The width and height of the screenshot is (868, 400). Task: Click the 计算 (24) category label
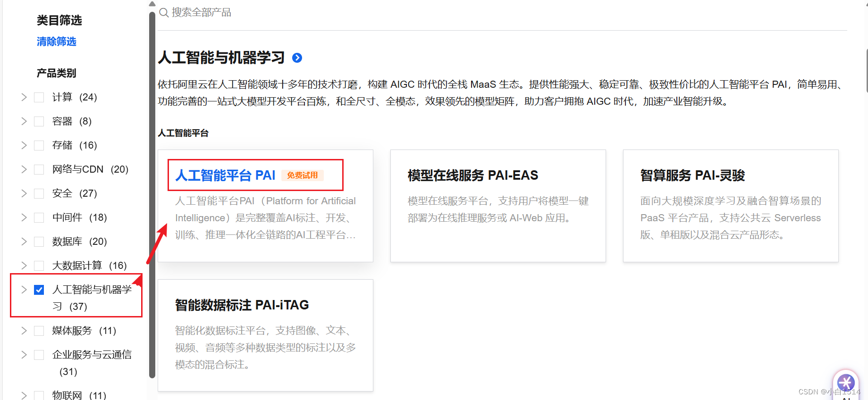[75, 97]
